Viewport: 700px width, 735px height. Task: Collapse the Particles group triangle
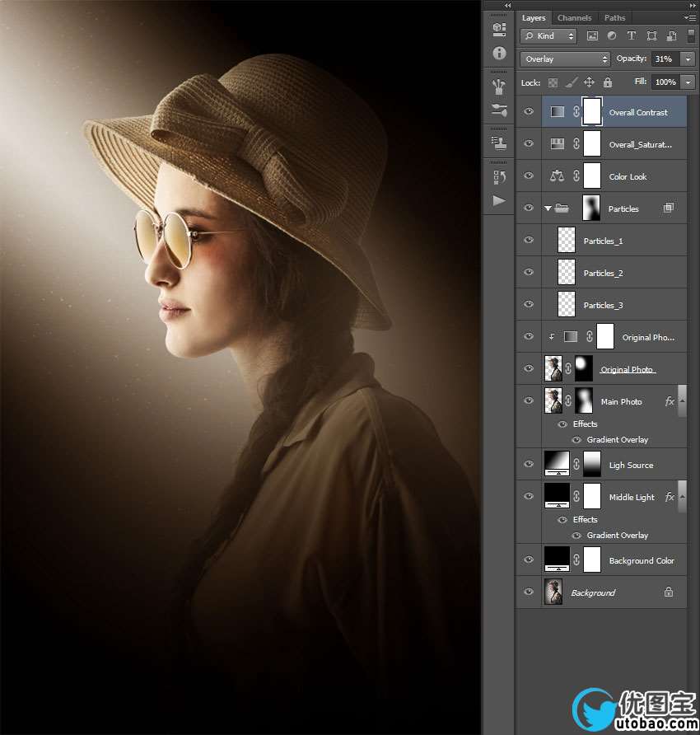548,208
